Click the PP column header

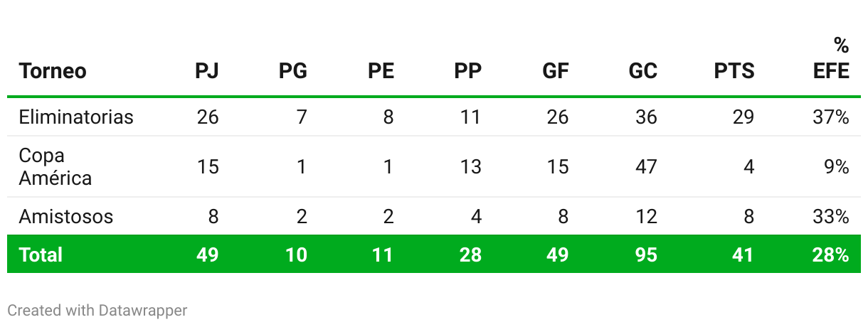pyautogui.click(x=468, y=71)
